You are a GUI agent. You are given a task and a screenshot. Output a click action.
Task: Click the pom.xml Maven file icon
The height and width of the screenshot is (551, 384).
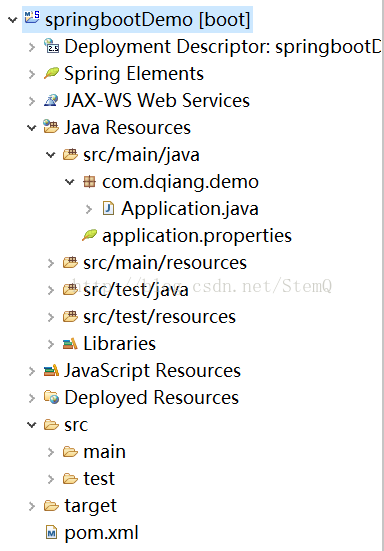coord(51,533)
